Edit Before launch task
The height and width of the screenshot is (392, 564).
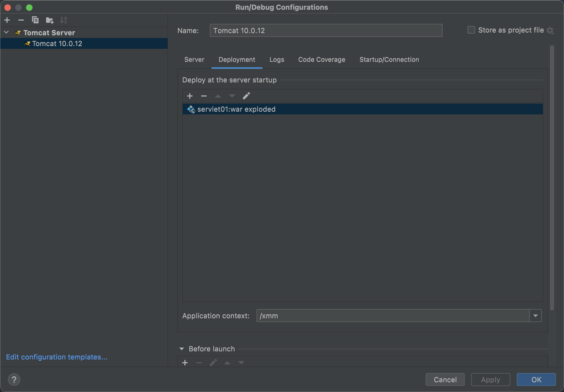(x=213, y=363)
